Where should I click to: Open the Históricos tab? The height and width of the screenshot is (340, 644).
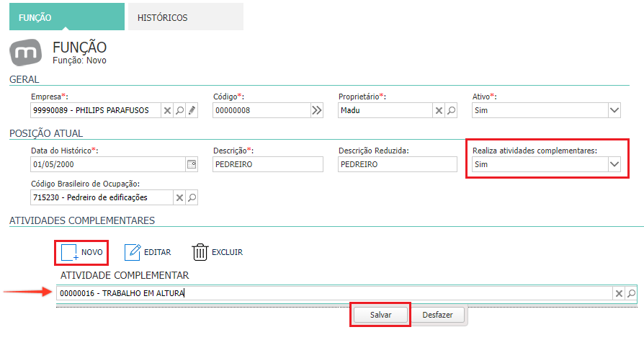186,17
